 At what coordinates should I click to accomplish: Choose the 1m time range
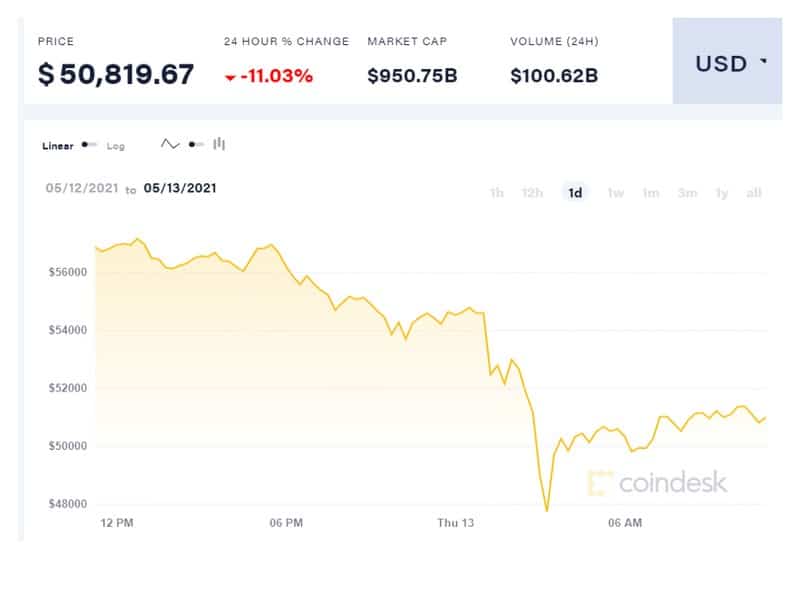[651, 193]
